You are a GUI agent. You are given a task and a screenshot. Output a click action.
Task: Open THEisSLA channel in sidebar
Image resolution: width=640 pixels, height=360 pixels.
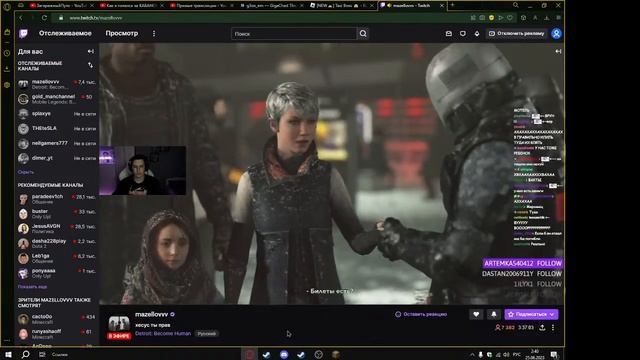coord(57,129)
